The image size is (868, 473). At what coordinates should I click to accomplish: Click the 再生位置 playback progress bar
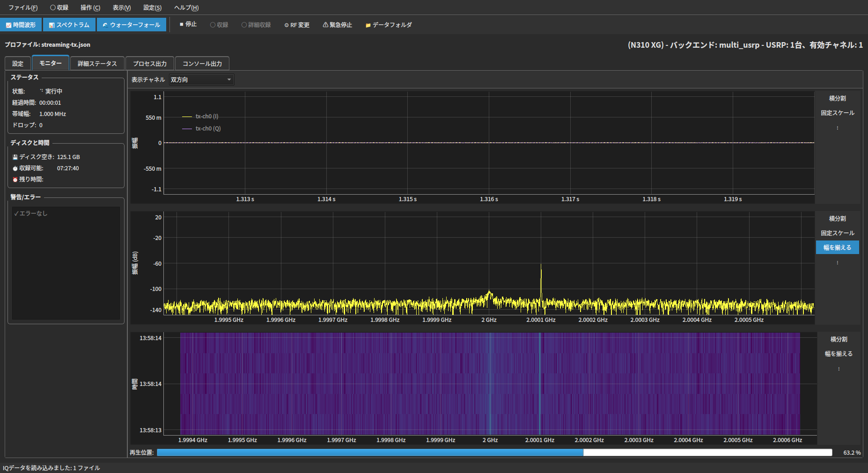click(x=494, y=452)
